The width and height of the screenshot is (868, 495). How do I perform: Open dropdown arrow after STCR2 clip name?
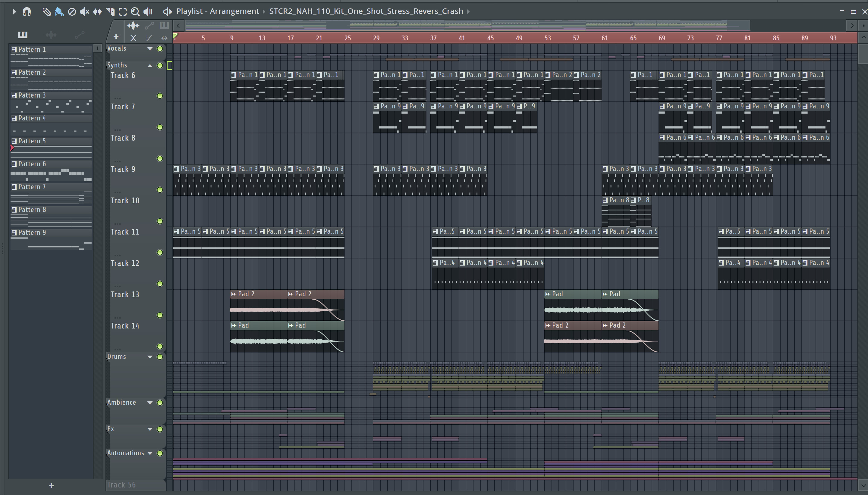coord(469,11)
